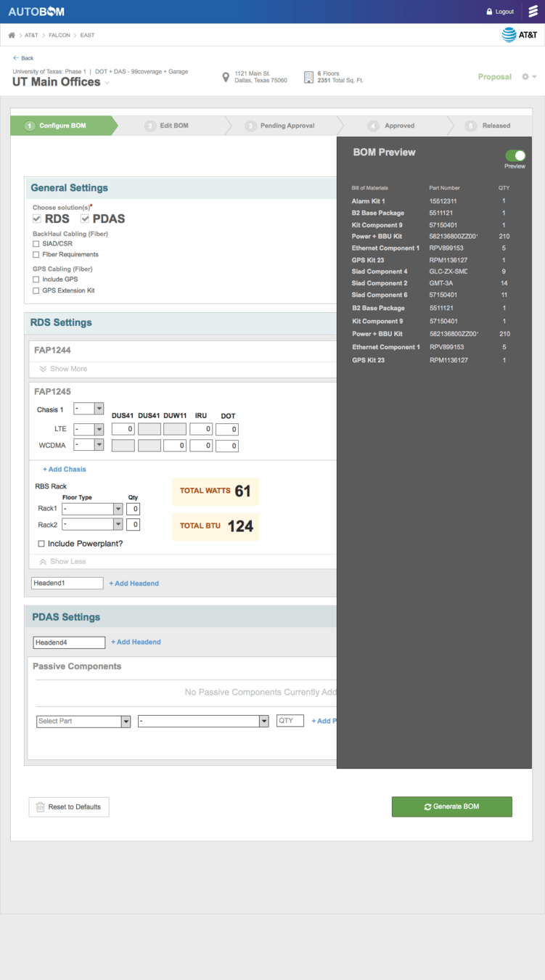Viewport: 545px width, 980px height.
Task: Click refresh icon on Generate BOM
Action: 428,807
